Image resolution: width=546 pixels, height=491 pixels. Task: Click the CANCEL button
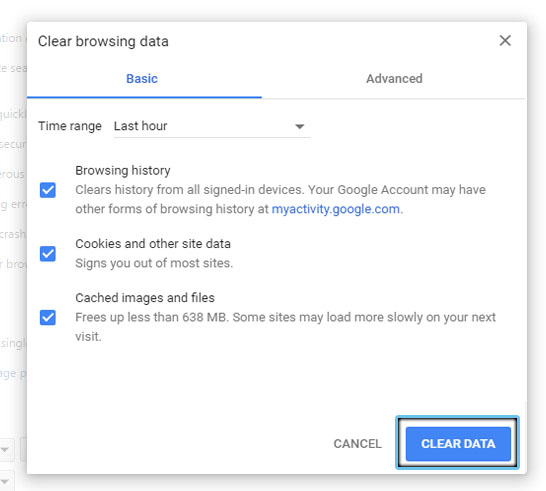(357, 444)
